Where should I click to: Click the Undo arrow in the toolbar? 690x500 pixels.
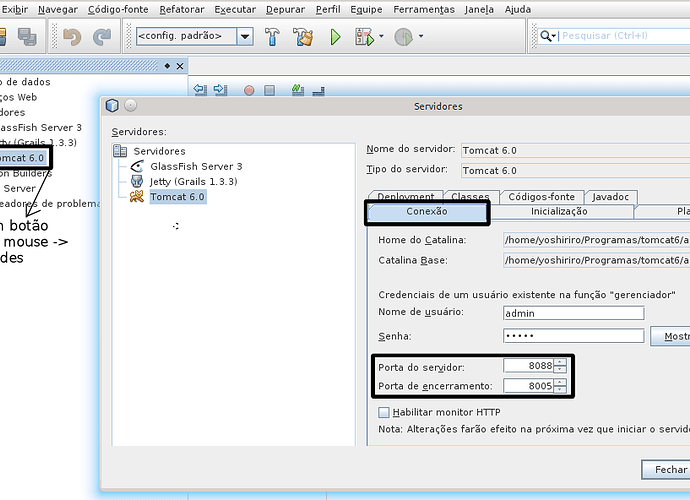click(72, 37)
